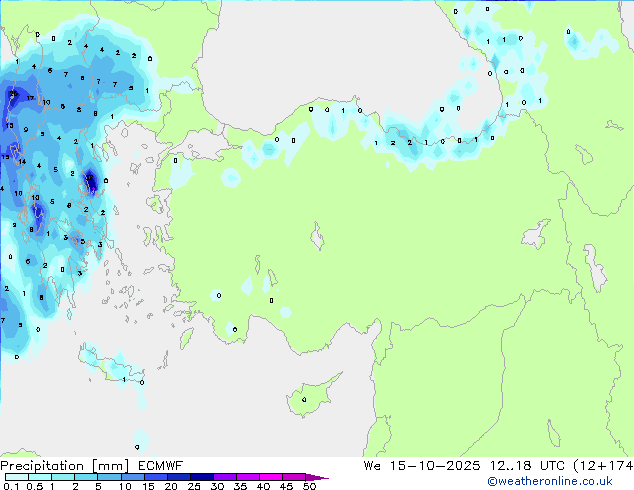
Task: Click the 'We' weekday label
Action: tap(372, 466)
